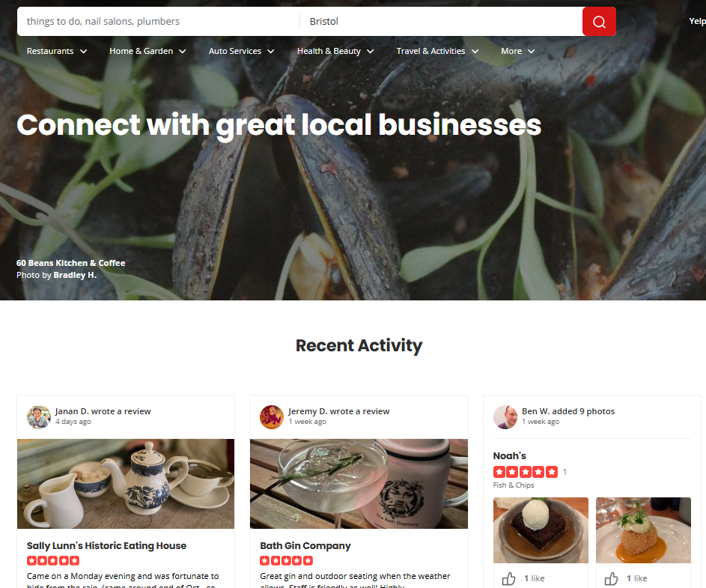Open Jeremy D.'s profile avatar
Screen dimensions: 706x588
coord(272,416)
